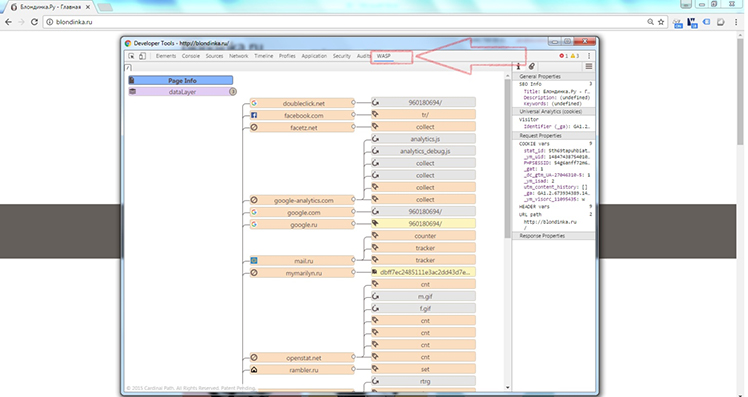Open the DevTools three-dot menu
748x397 pixels.
[x=589, y=56]
